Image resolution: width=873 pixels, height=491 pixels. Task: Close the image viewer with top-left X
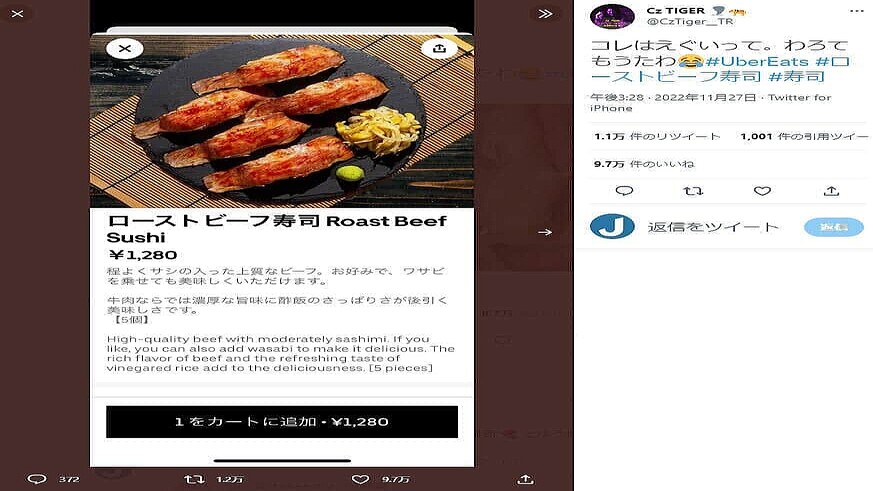(x=17, y=13)
